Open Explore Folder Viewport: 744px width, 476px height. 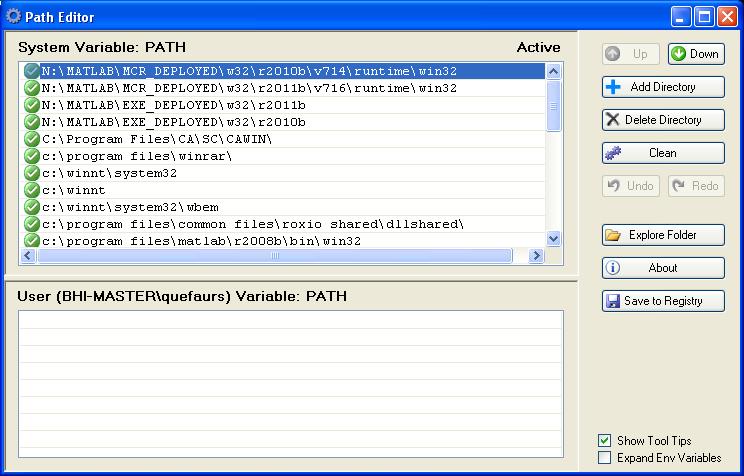[x=662, y=235]
